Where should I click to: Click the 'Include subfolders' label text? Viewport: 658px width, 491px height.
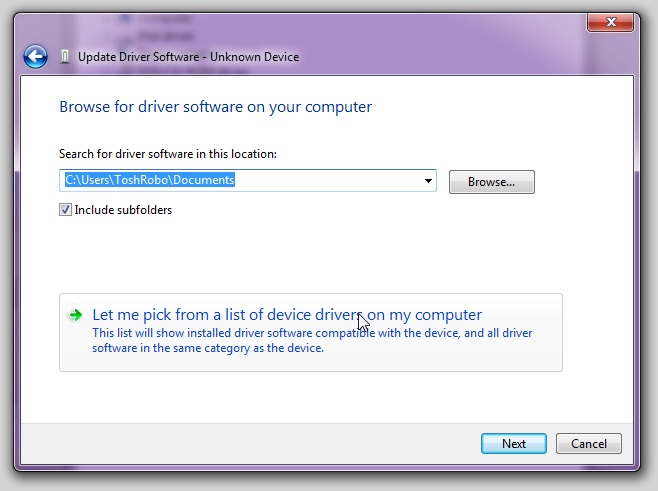123,210
